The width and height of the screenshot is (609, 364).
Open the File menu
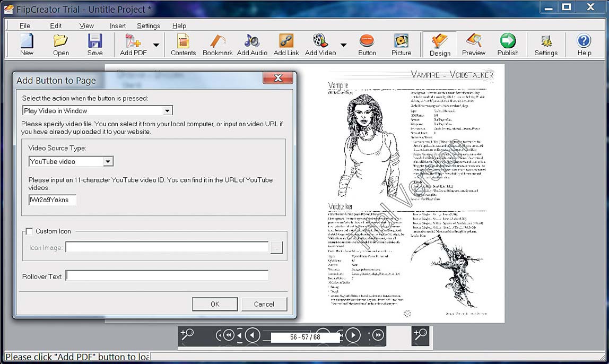click(x=25, y=25)
